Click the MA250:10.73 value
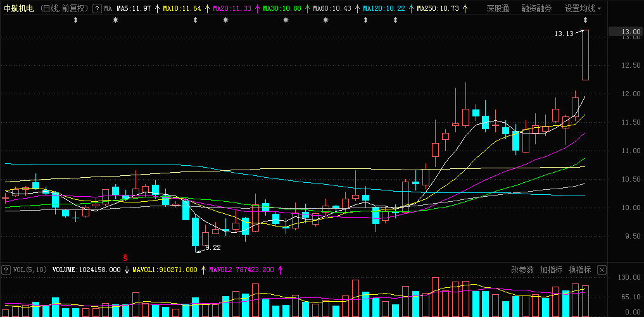This screenshot has height=317, width=644. click(x=438, y=8)
